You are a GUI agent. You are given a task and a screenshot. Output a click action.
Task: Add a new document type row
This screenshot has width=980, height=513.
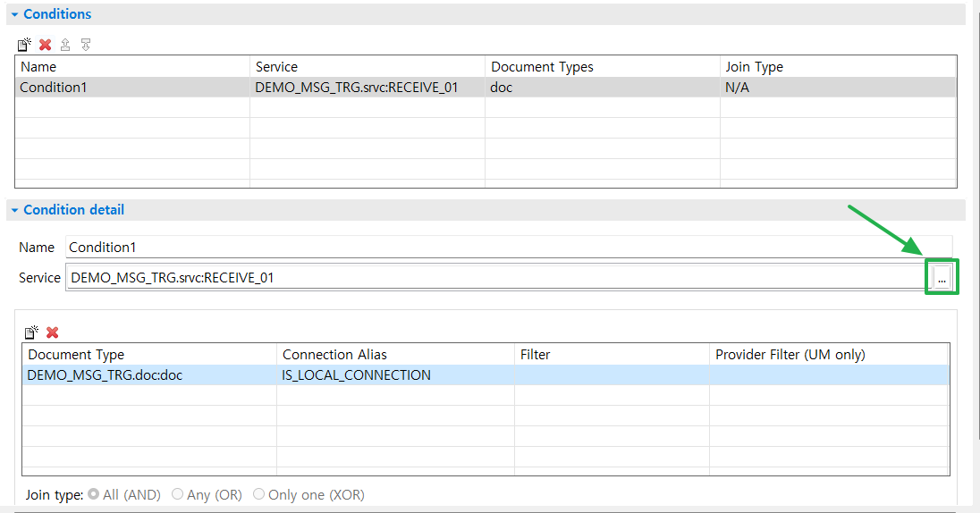(31, 332)
